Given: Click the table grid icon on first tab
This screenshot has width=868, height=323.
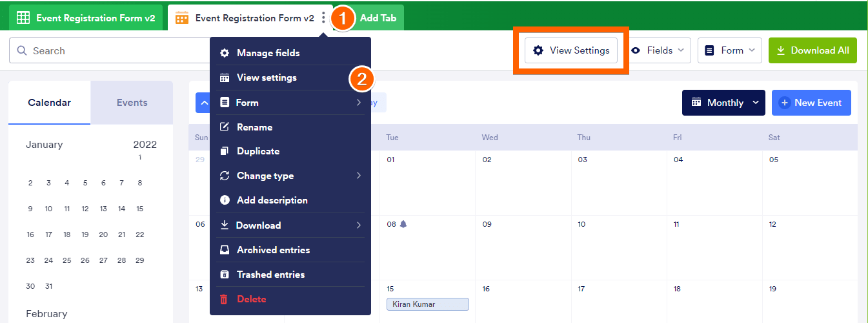Looking at the screenshot, I should click(23, 18).
